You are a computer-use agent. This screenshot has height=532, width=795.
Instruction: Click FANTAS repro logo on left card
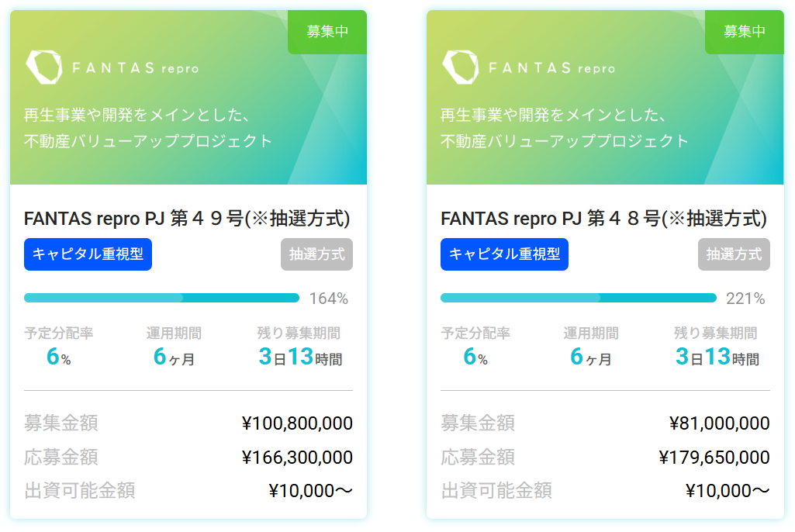pos(112,67)
